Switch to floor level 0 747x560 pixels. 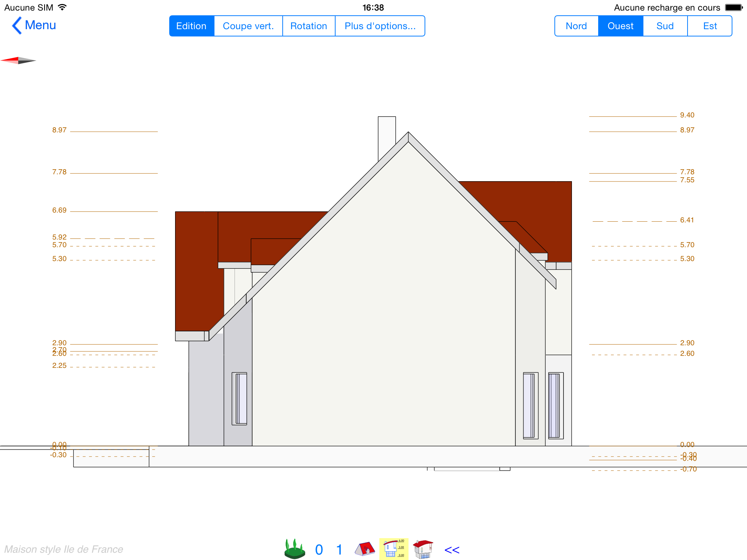pyautogui.click(x=319, y=549)
